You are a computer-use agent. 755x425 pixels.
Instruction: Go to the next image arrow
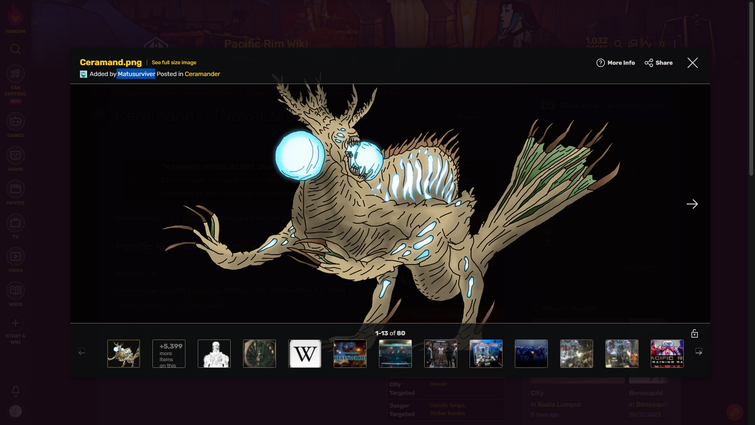pyautogui.click(x=692, y=204)
